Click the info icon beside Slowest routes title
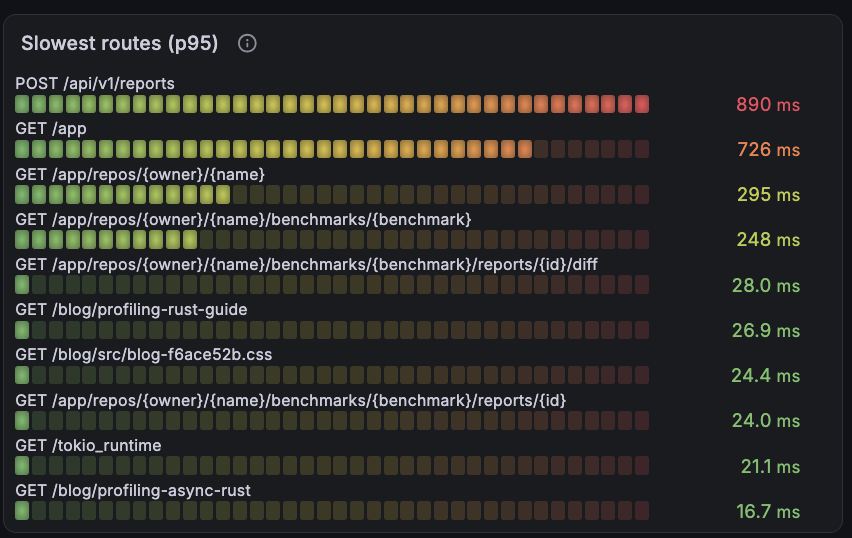Screen dimensions: 852x538 point(247,43)
